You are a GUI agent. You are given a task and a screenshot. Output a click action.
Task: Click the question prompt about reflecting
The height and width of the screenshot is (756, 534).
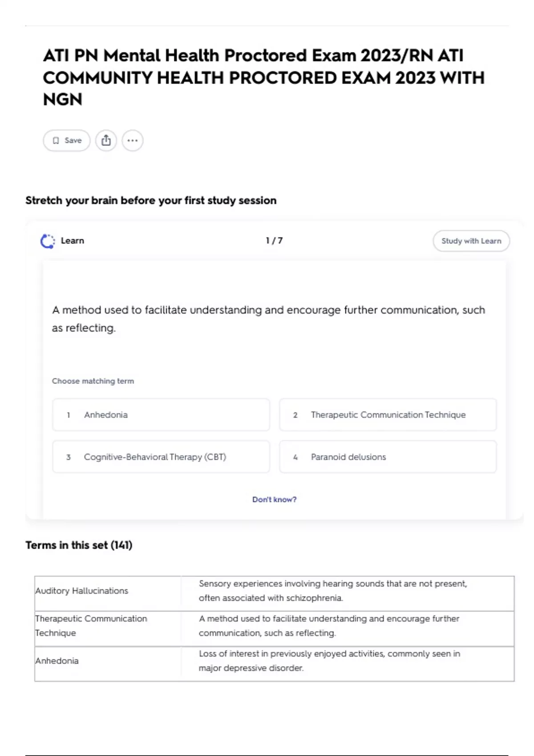click(268, 319)
